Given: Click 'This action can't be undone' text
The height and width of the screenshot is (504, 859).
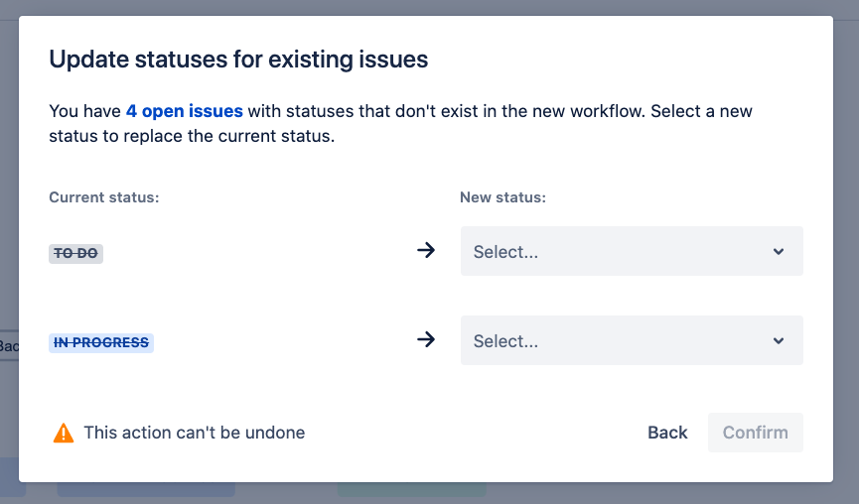Looking at the screenshot, I should coord(195,433).
